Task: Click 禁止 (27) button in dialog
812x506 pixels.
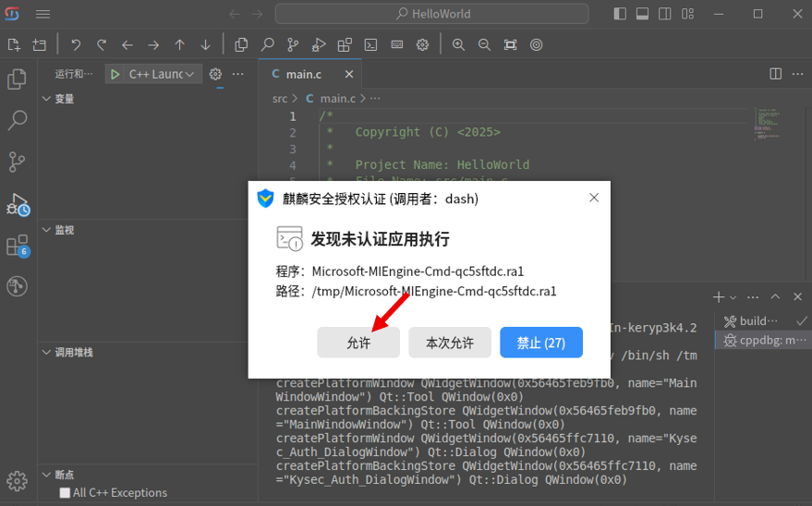Action: point(541,343)
